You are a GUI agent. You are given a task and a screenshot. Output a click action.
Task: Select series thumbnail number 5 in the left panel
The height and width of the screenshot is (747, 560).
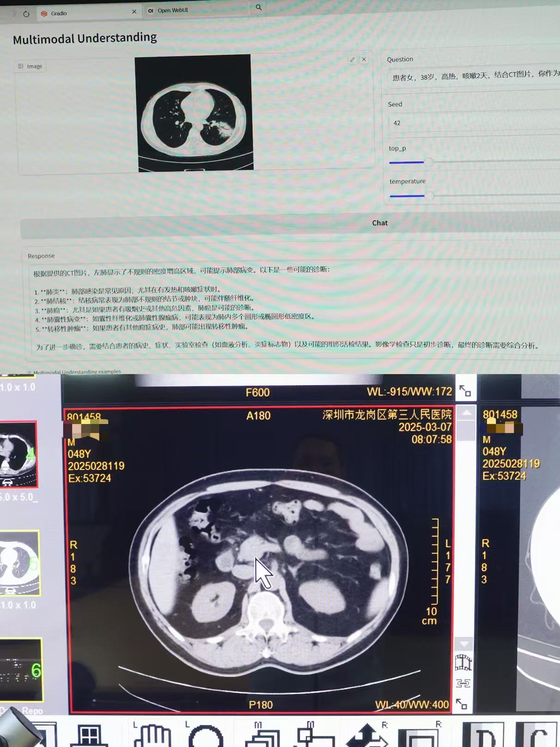pyautogui.click(x=19, y=563)
